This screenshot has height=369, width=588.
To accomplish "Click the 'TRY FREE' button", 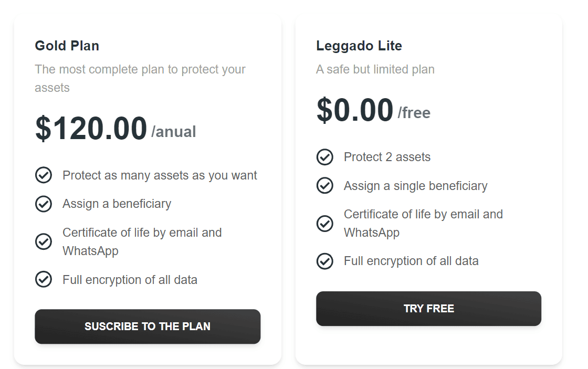I will coord(428,309).
